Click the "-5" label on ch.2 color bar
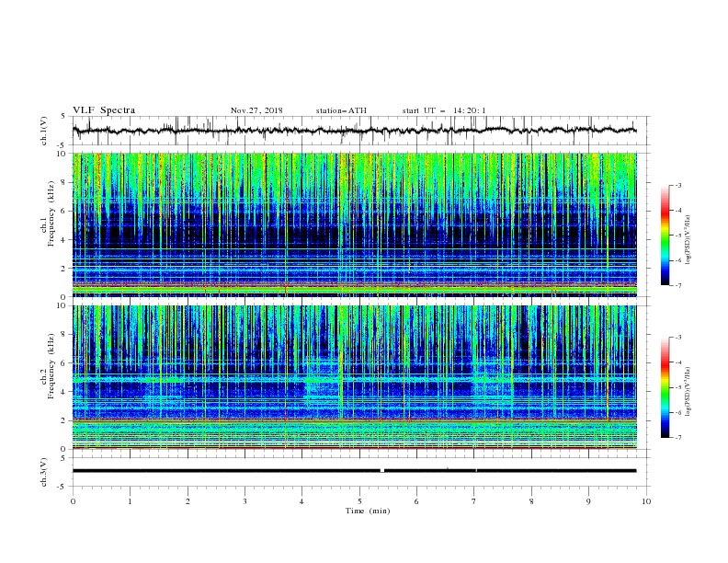 click(677, 388)
